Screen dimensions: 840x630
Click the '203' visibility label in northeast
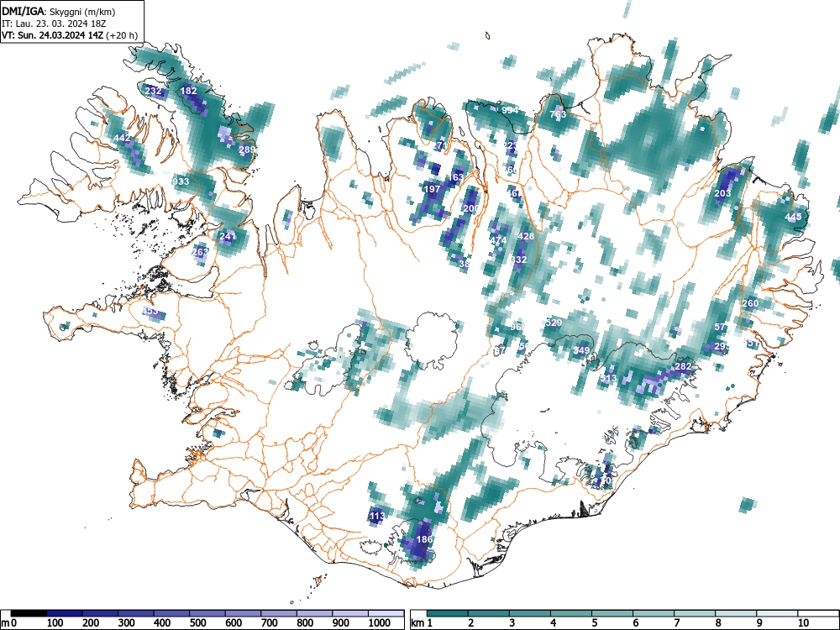pyautogui.click(x=722, y=193)
